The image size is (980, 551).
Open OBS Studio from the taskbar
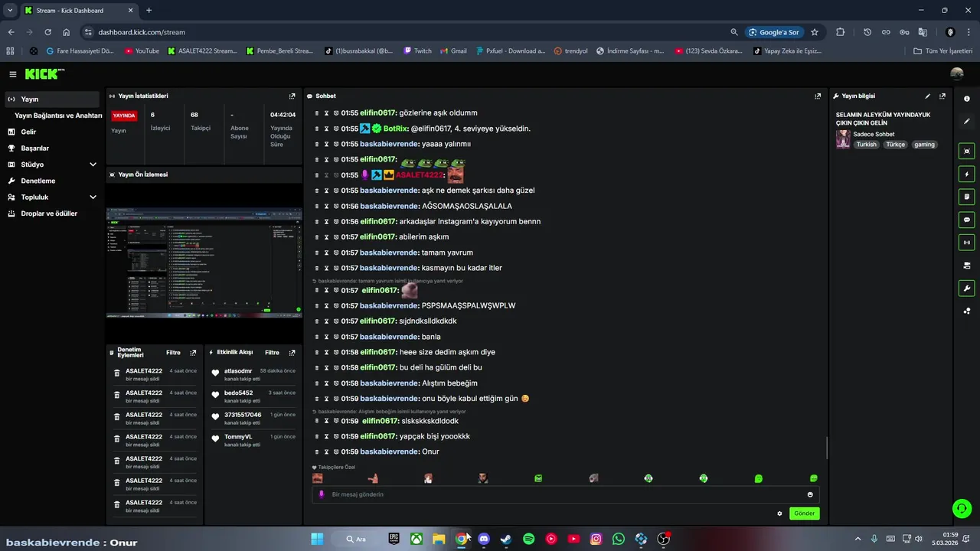pyautogui.click(x=664, y=539)
